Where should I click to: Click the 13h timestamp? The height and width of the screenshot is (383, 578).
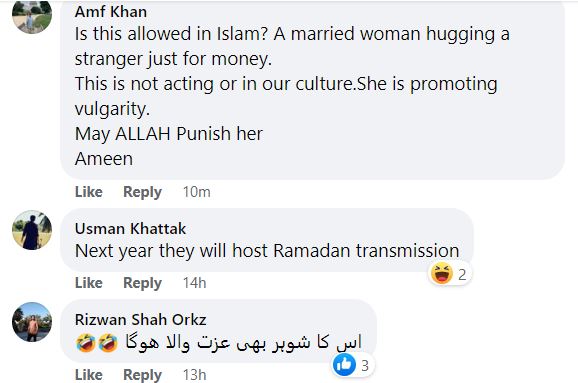coord(195,375)
